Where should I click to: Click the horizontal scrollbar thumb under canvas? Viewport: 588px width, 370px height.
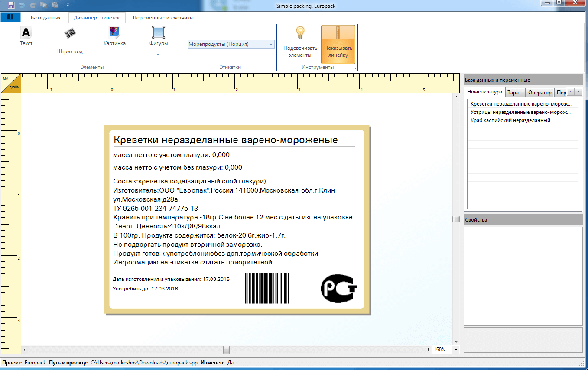coord(226,350)
